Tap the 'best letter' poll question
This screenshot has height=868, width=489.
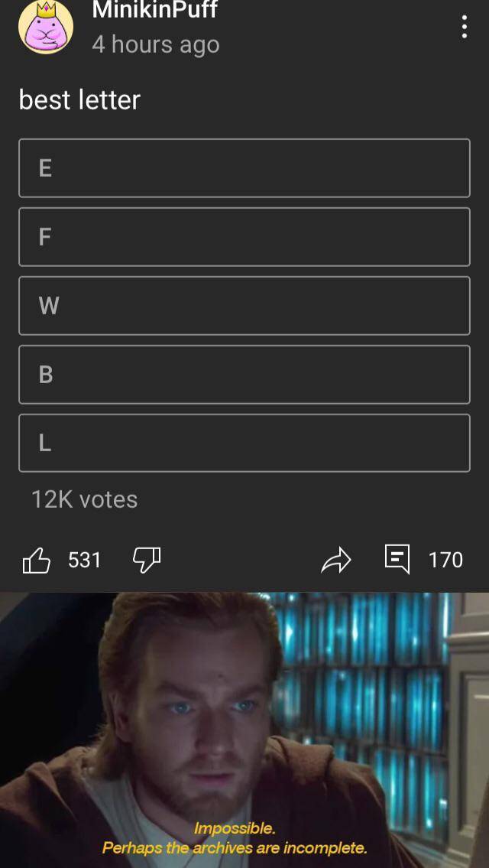pyautogui.click(x=79, y=100)
